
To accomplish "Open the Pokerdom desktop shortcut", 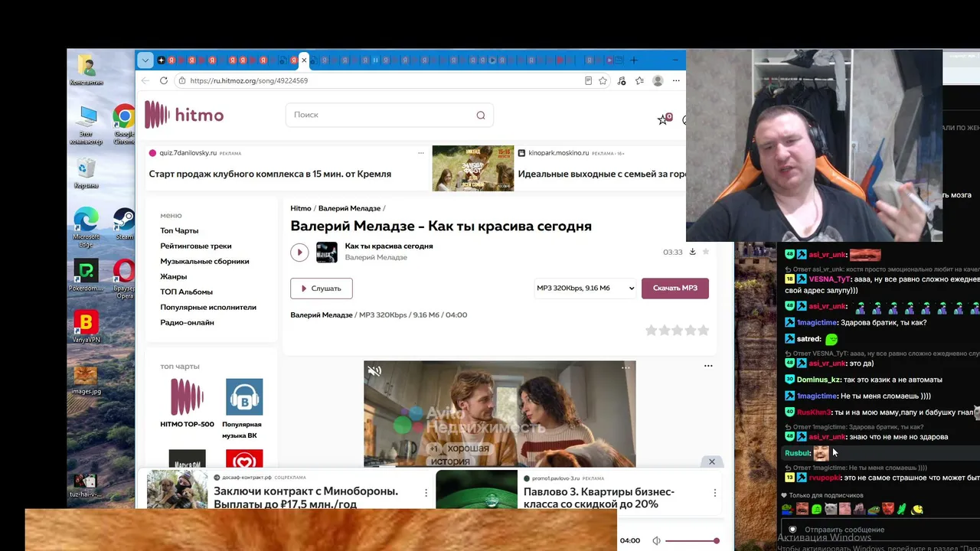I will coord(87,277).
